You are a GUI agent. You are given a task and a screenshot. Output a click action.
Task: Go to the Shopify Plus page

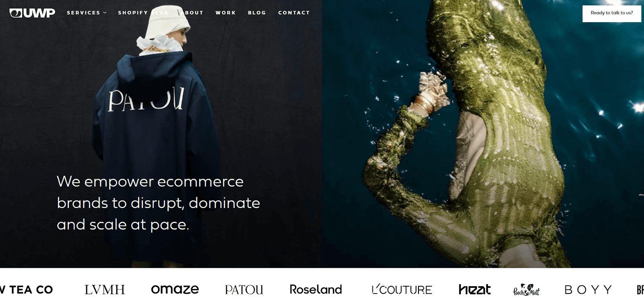(x=143, y=13)
